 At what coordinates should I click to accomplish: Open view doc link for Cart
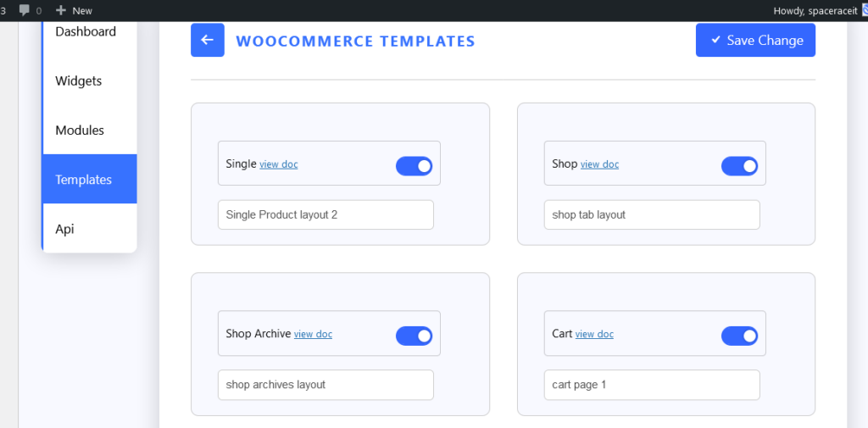click(594, 335)
